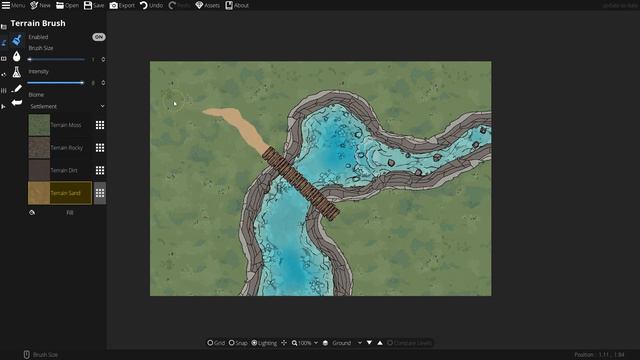Open the 100% zoom level dropdown
The width and height of the screenshot is (640, 360).
[308, 343]
